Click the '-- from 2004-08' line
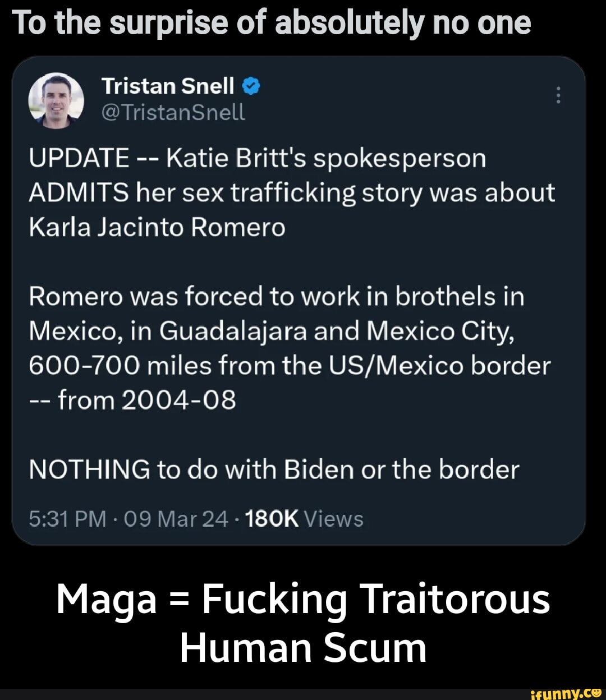 pos(132,400)
